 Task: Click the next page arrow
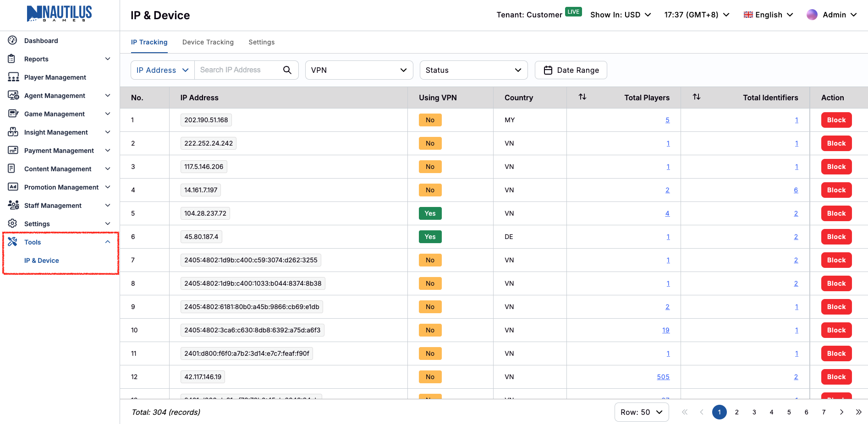pos(841,412)
